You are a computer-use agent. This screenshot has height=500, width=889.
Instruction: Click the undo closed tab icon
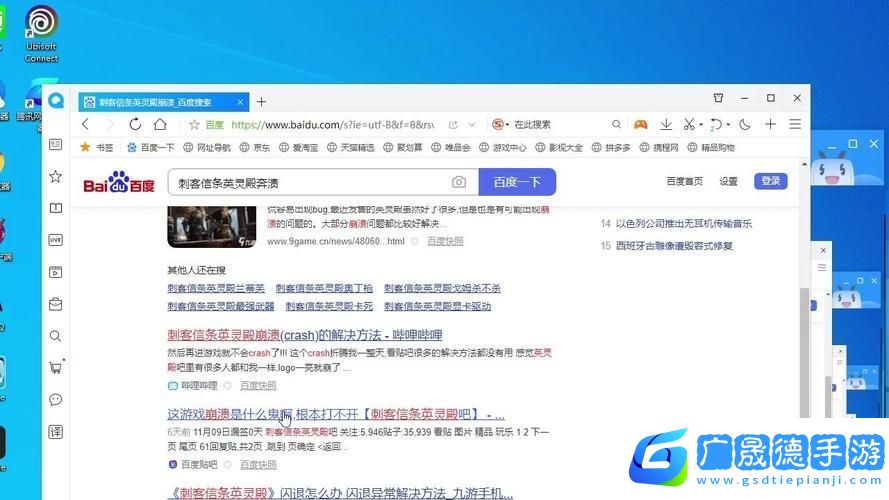(716, 124)
